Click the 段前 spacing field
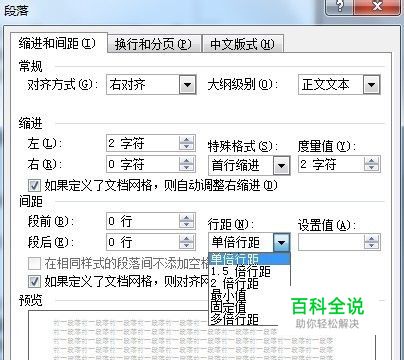The width and height of the screenshot is (404, 360). point(143,221)
